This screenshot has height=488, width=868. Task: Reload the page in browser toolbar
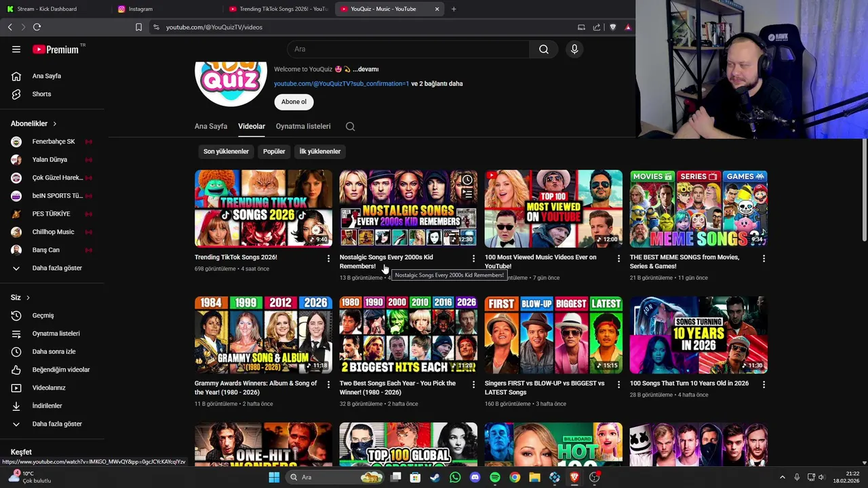click(x=37, y=27)
